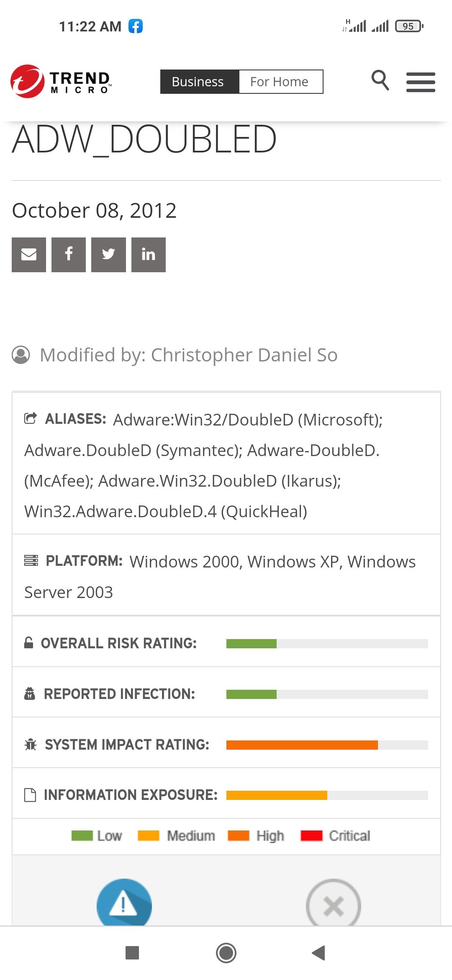This screenshot has height=980, width=452.
Task: Select the Low legend color swatch
Action: click(82, 836)
